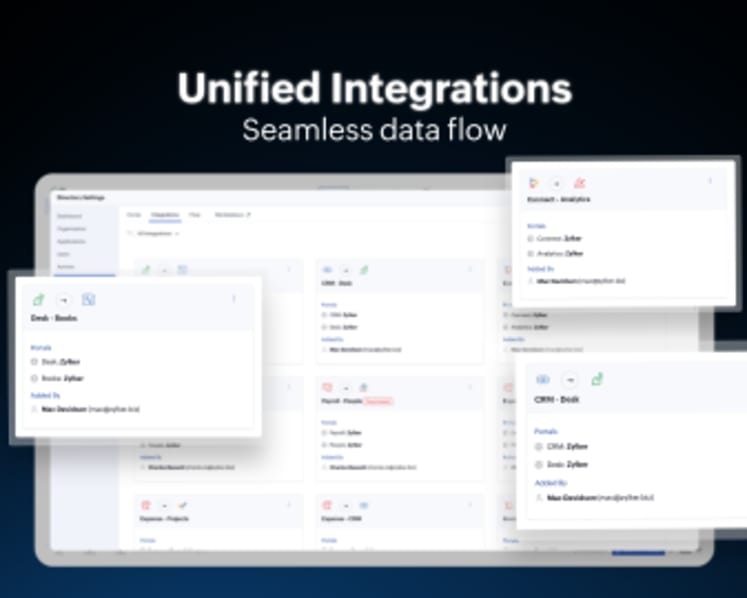Open the three-dot menu on the Expense - CRM card
Screen dimensions: 747x598
pos(470,505)
